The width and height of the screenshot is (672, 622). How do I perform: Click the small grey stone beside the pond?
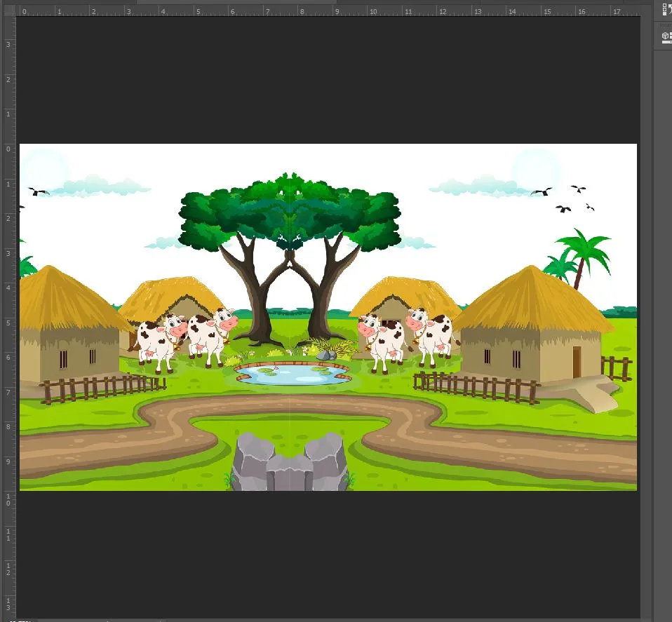pyautogui.click(x=324, y=356)
